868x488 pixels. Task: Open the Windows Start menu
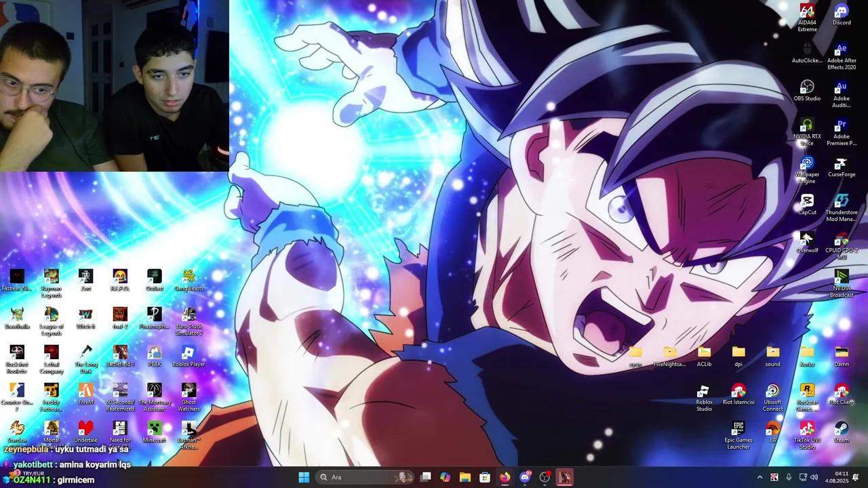coord(304,477)
